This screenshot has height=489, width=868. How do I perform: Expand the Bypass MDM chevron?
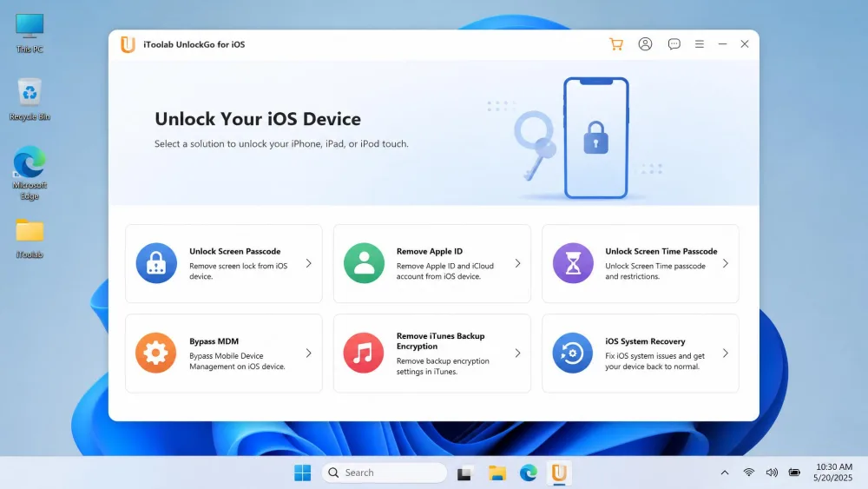309,354
